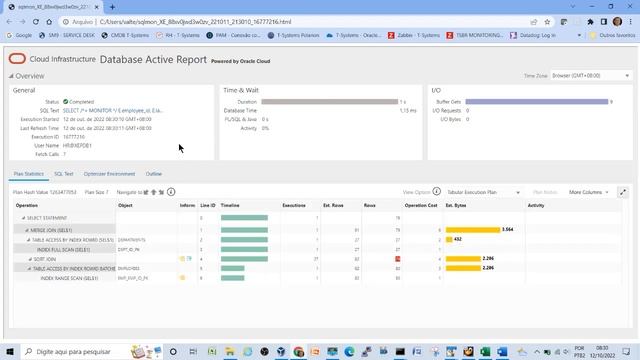Show more bookmarks dropdown arrow
Image resolution: width=640 pixels, height=360 pixels.
[x=579, y=36]
